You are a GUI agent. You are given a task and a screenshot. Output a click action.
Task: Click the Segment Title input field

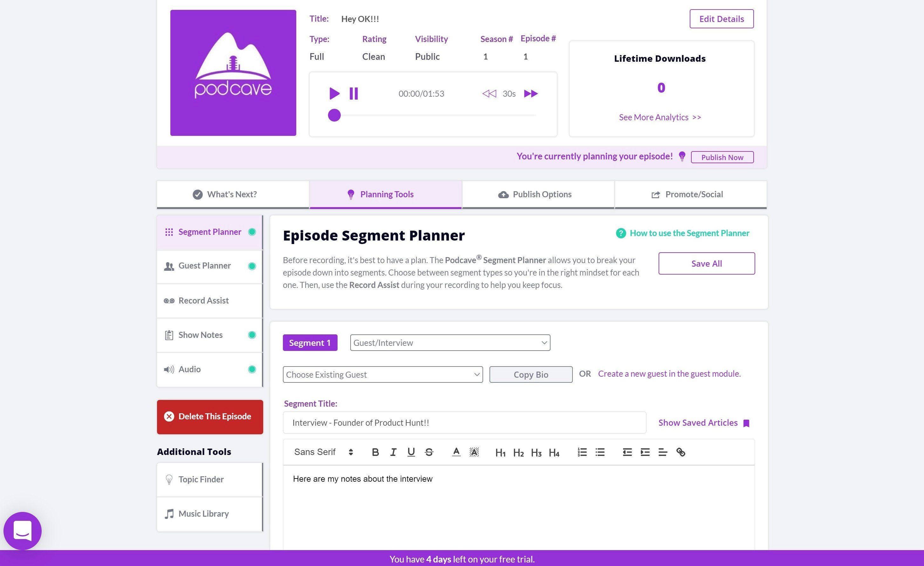[x=464, y=423]
